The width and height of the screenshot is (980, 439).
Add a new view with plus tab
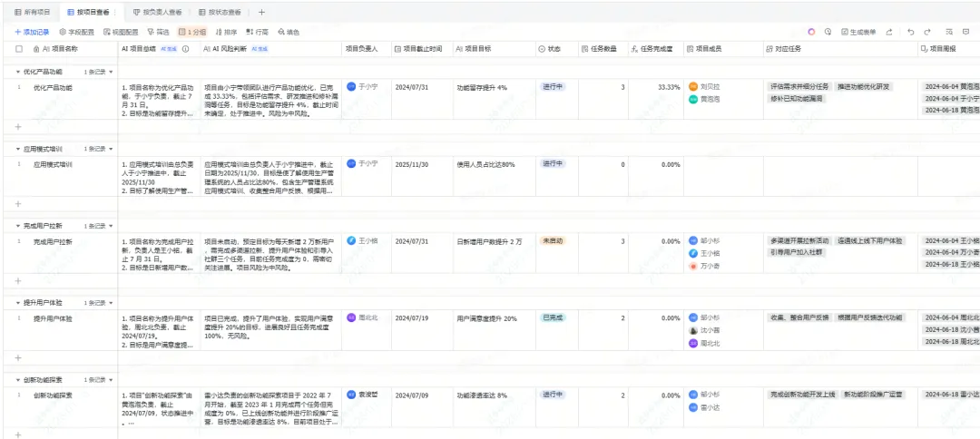(x=261, y=12)
